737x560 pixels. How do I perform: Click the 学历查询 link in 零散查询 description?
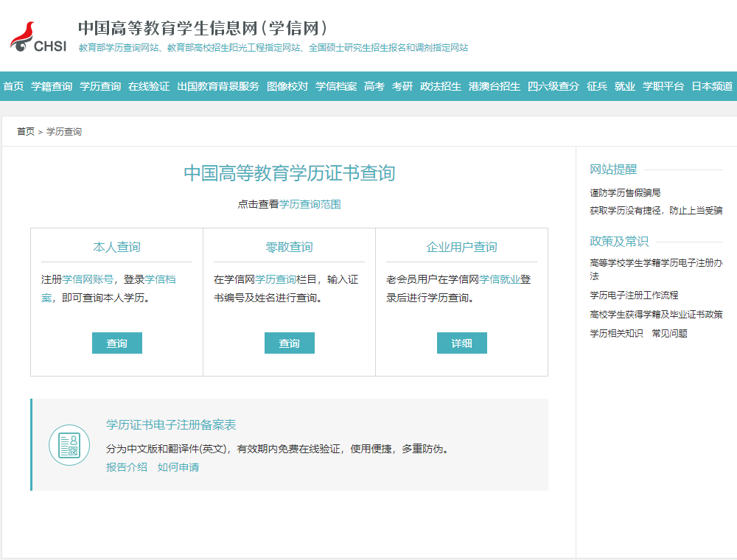pyautogui.click(x=276, y=279)
